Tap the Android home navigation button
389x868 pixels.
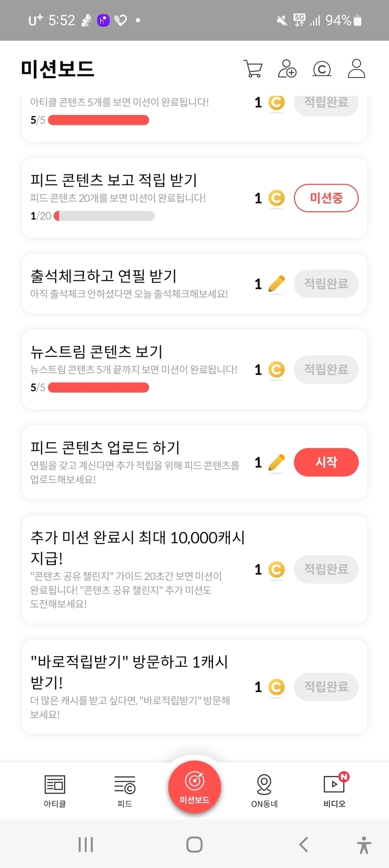pyautogui.click(x=194, y=845)
